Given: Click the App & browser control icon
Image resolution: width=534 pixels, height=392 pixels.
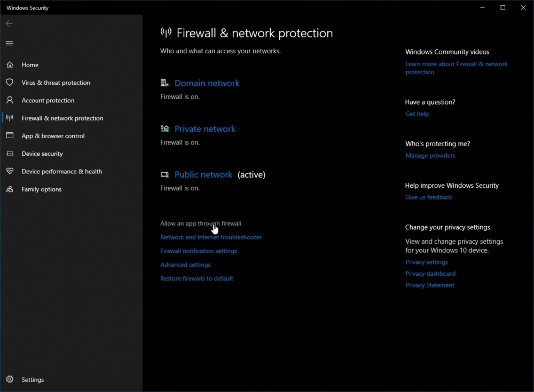Looking at the screenshot, I should coord(10,136).
